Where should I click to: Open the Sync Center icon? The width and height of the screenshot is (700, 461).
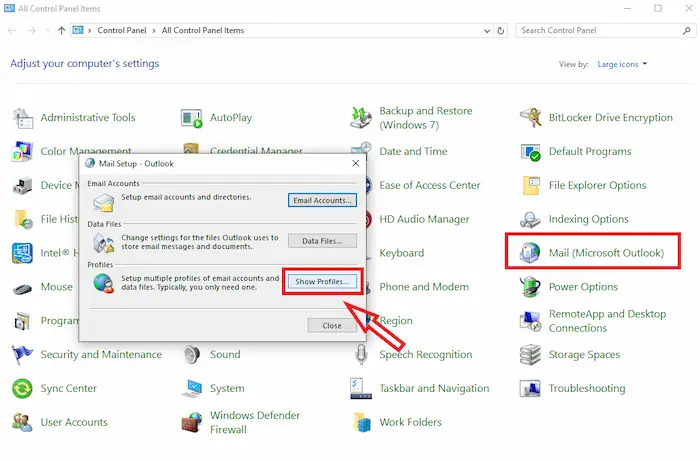(22, 389)
